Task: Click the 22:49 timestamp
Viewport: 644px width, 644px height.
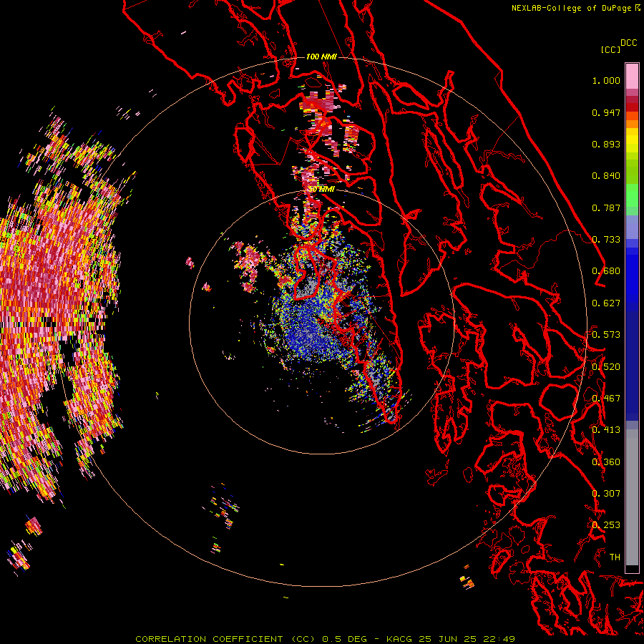Action: tap(499, 639)
